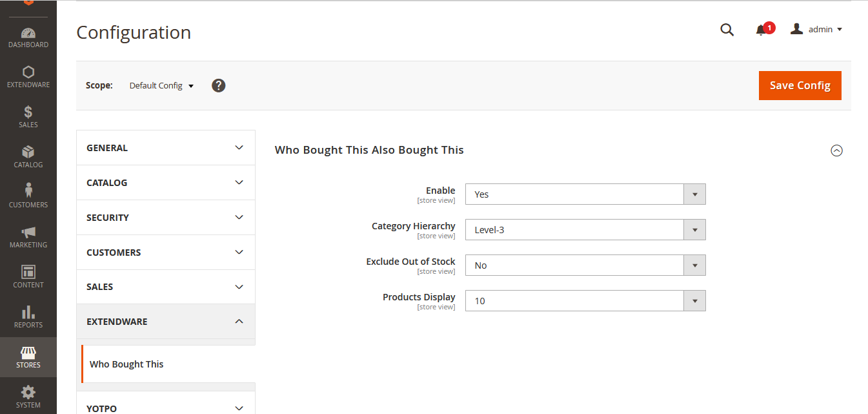Open the Exclude Out of Stock dropdown
The height and width of the screenshot is (414, 868).
(585, 265)
